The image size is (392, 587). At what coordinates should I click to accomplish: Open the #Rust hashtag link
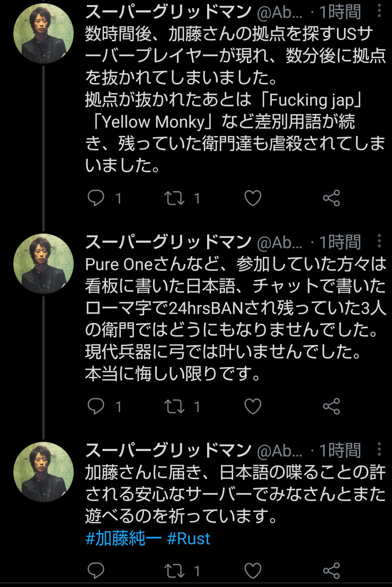coord(188,538)
